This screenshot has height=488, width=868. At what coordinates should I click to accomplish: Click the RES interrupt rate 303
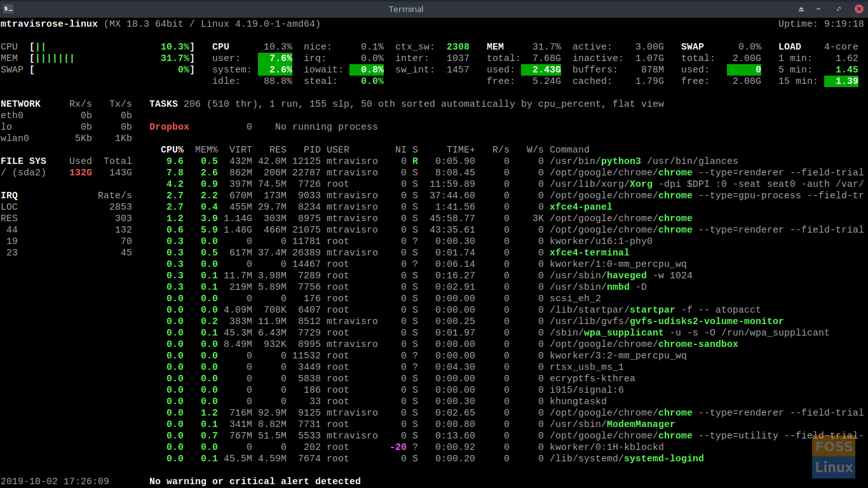(123, 219)
